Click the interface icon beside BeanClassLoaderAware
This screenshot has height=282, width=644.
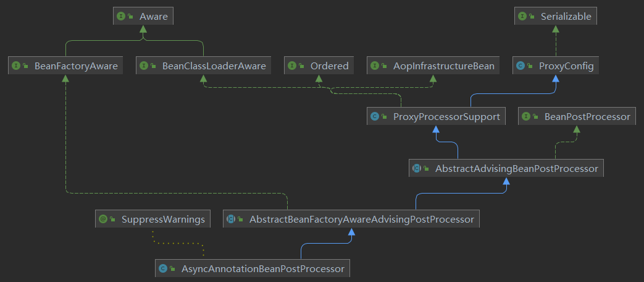144,66
